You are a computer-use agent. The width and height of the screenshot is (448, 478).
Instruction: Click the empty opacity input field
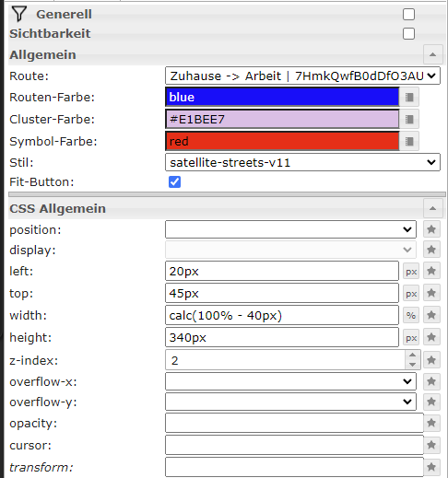294,423
